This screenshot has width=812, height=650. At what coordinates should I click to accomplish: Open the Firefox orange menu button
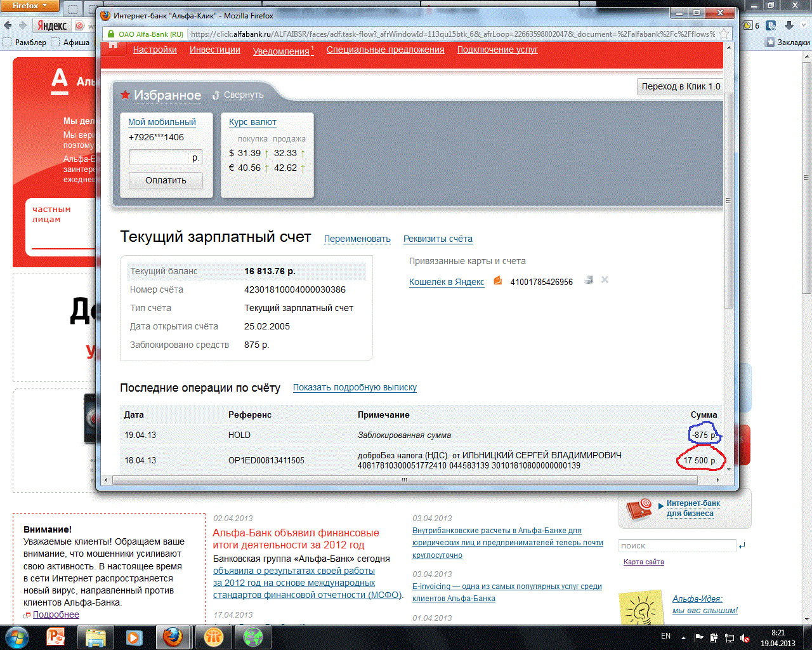coord(29,6)
